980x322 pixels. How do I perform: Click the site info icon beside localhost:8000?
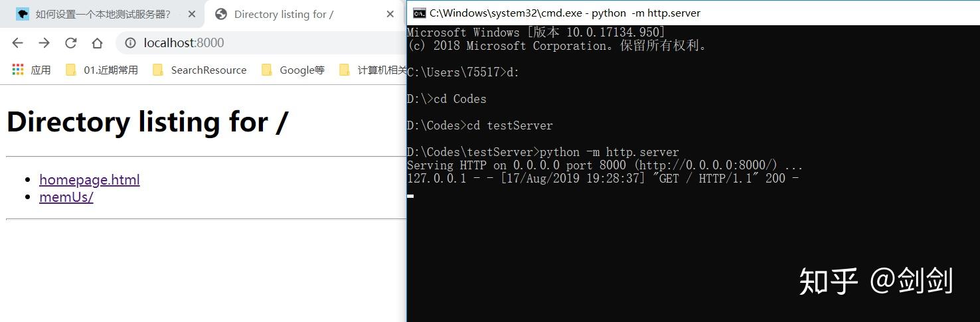click(131, 42)
